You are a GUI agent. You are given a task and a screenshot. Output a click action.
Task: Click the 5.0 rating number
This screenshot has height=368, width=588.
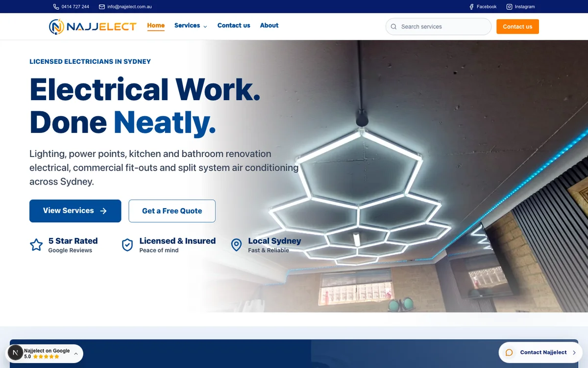[x=27, y=357]
